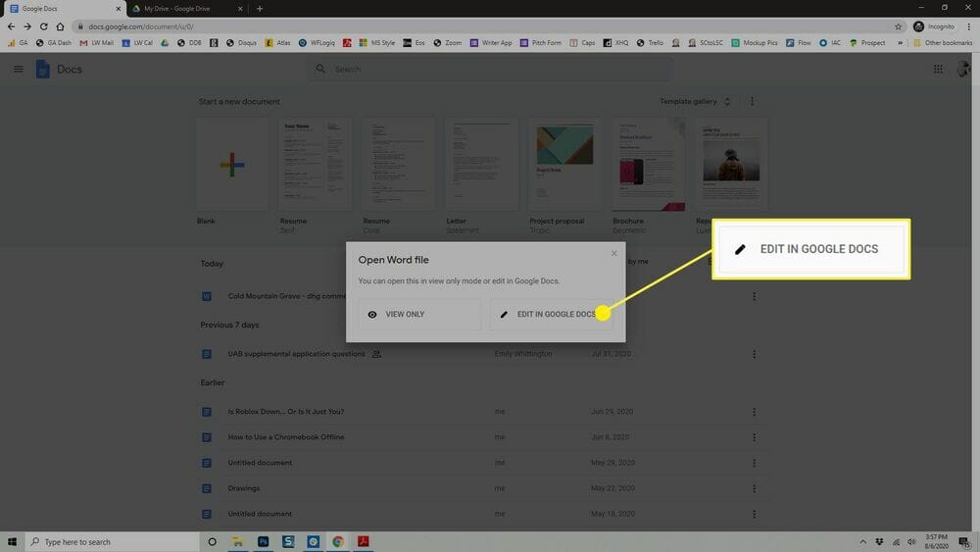Viewport: 980px width, 552px height.
Task: Open the Google apps grid icon
Action: tap(938, 69)
